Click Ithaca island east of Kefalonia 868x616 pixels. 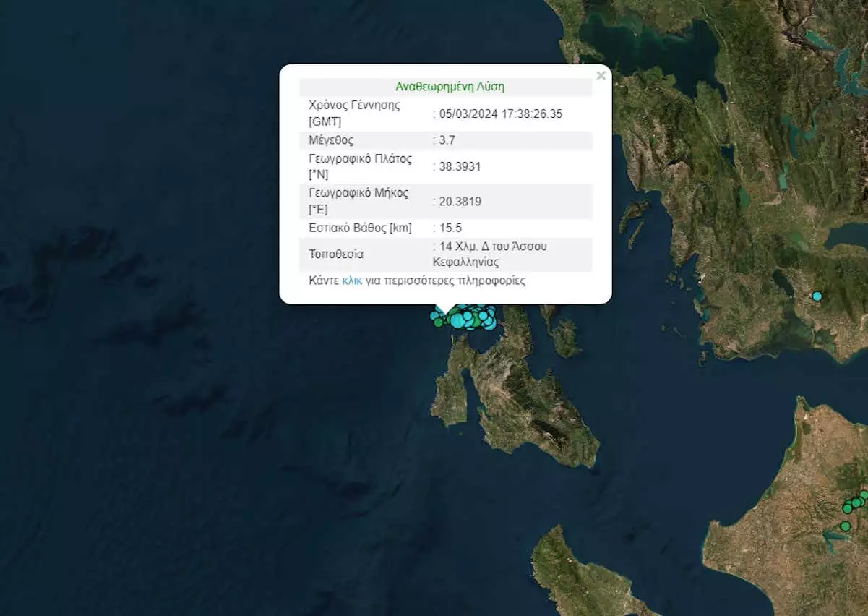[564, 336]
